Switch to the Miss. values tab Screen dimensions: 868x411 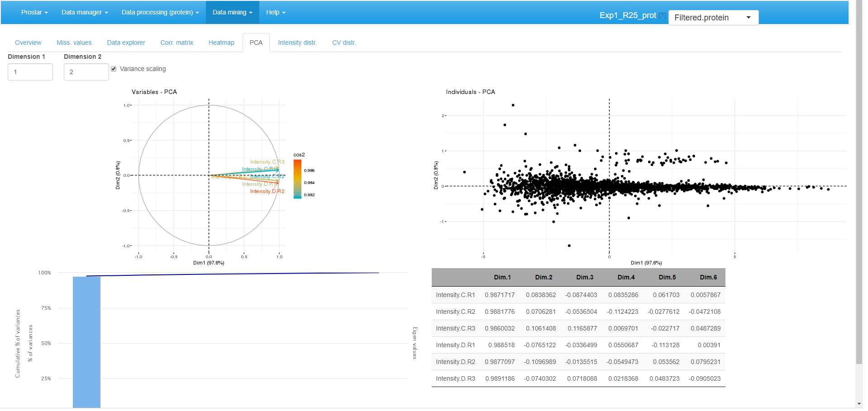(74, 42)
